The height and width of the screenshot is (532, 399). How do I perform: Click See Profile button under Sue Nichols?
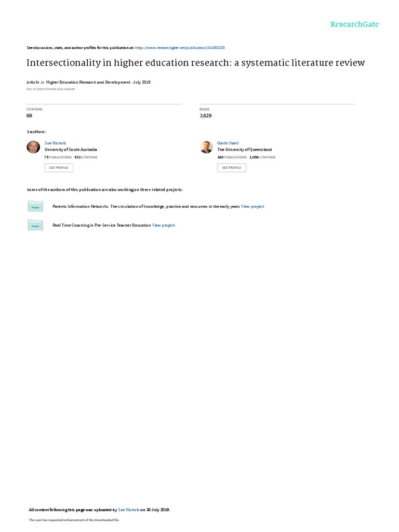coord(59,168)
